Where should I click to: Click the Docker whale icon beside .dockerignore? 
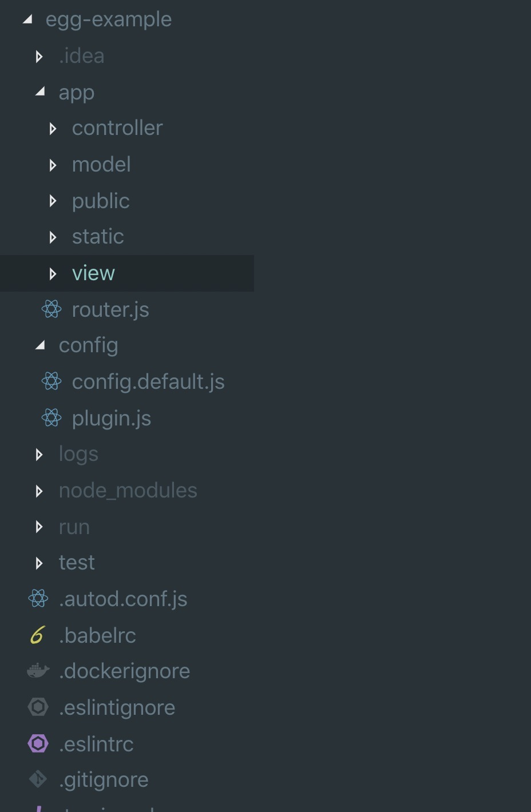38,671
